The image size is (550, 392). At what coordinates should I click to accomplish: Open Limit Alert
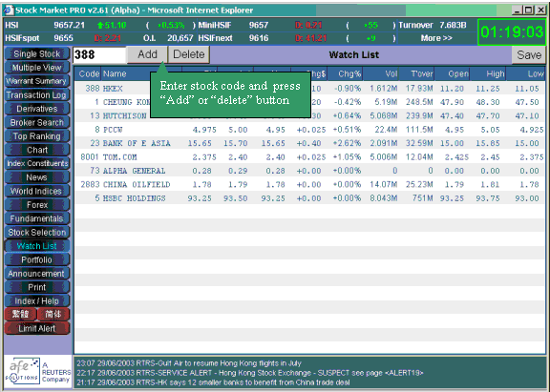tap(37, 328)
